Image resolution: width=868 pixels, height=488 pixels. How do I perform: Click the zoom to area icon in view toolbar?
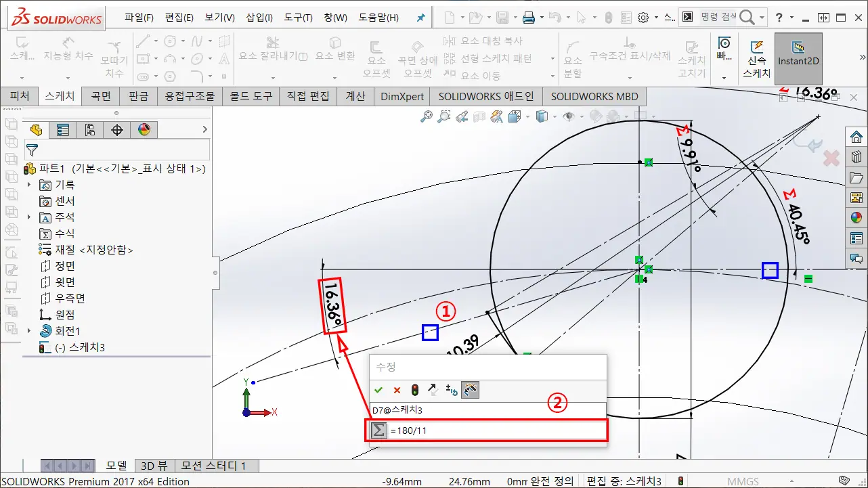[444, 117]
